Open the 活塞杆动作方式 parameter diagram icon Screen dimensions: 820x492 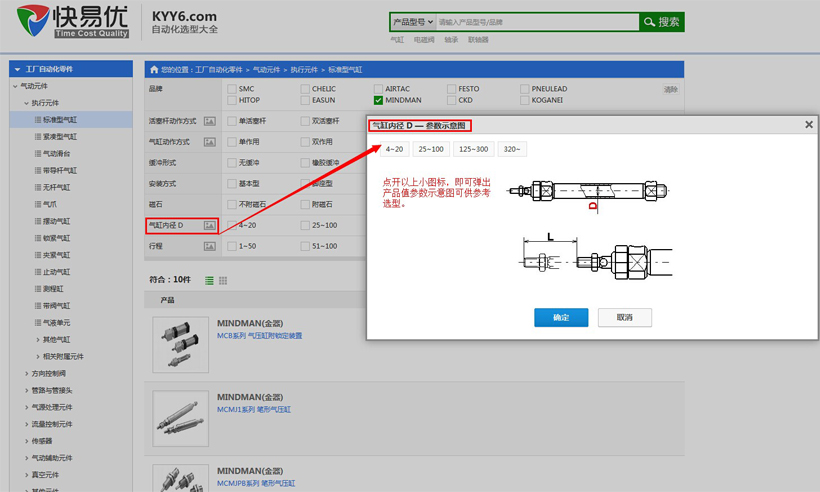click(210, 121)
